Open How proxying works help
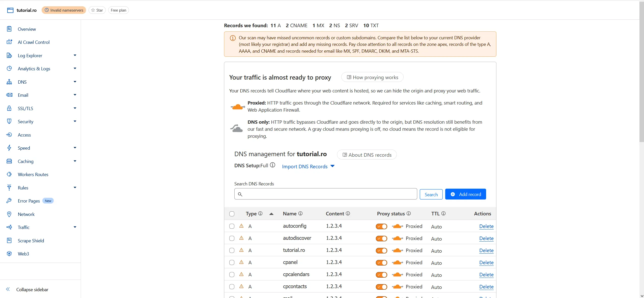644x298 pixels. click(x=372, y=77)
